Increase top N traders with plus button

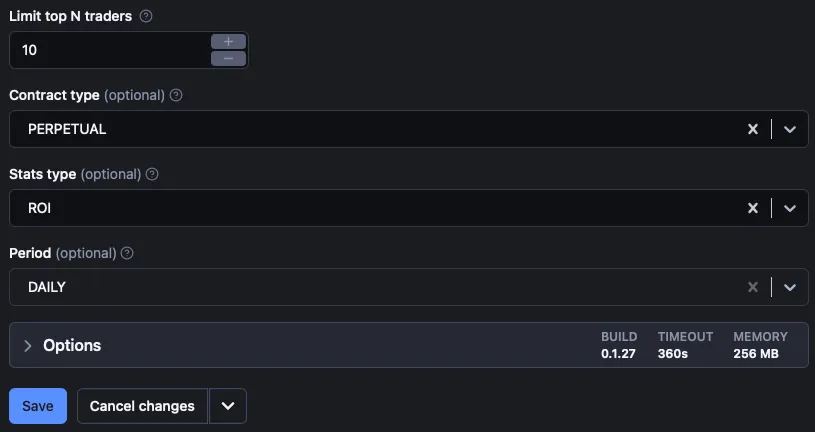coord(228,42)
